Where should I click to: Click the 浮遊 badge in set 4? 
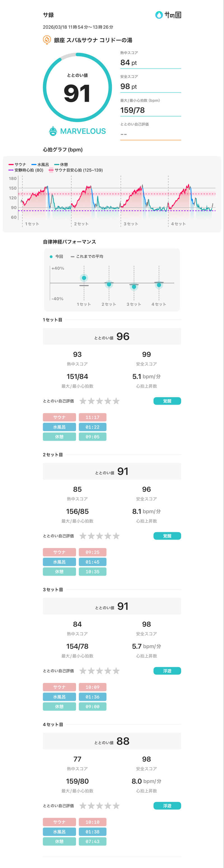pyautogui.click(x=167, y=806)
